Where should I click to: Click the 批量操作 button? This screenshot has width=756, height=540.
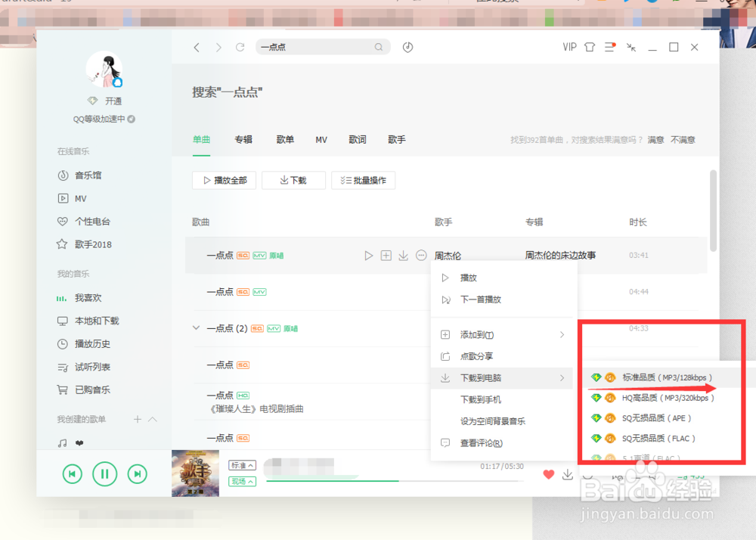363,180
